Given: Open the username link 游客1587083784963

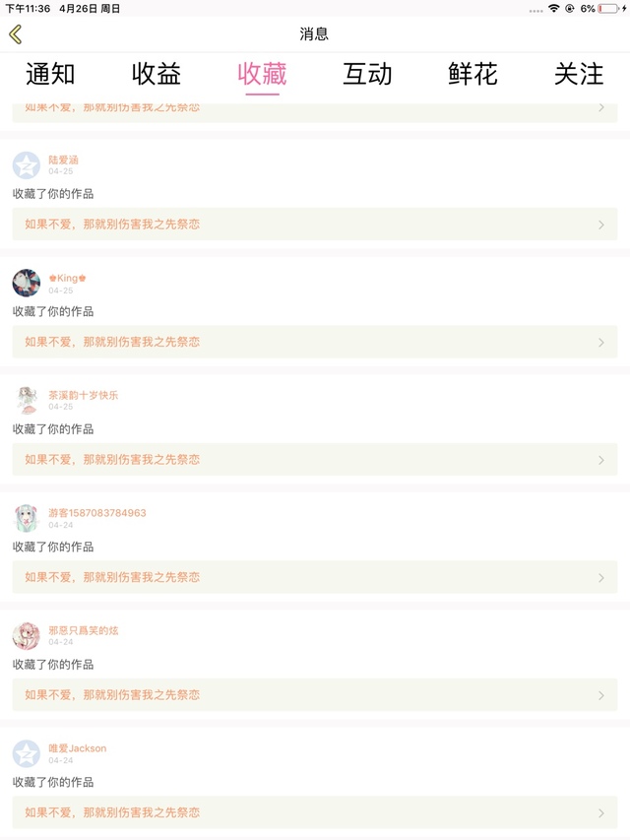Looking at the screenshot, I should pyautogui.click(x=97, y=513).
